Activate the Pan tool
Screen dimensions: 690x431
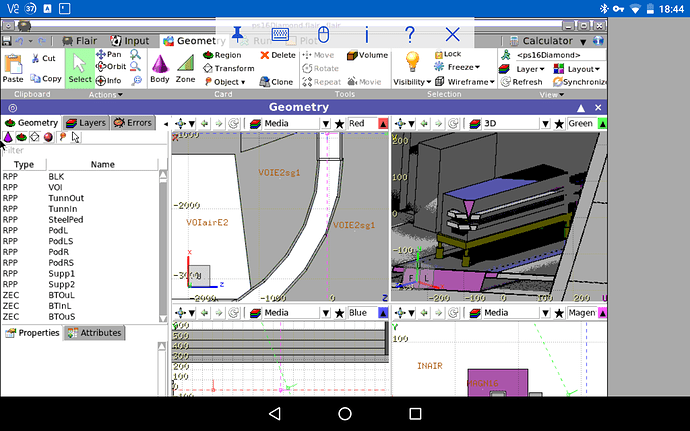pyautogui.click(x=109, y=54)
